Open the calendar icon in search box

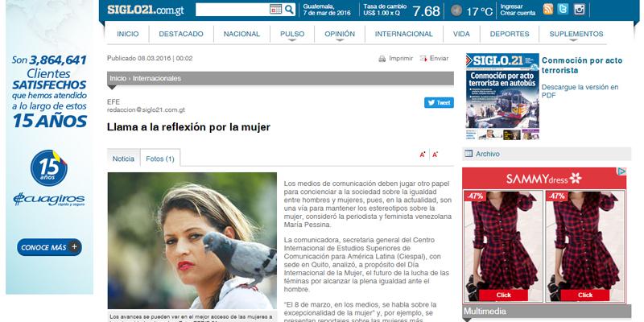coord(275,10)
